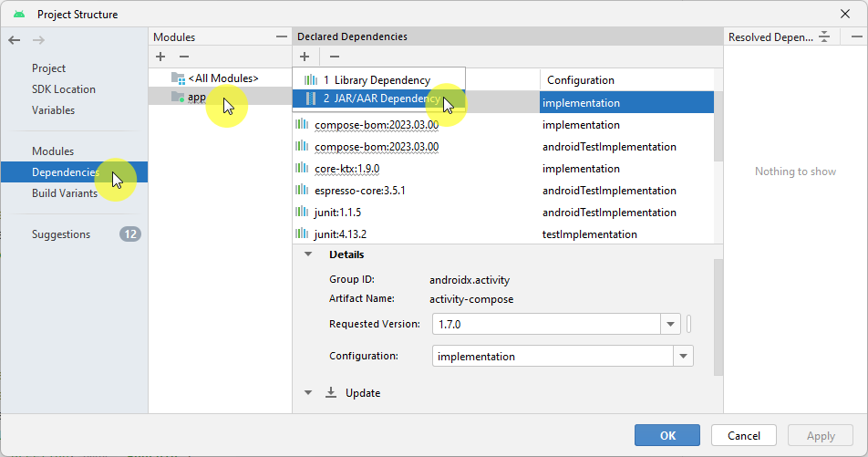
Task: Click the remove module minus icon
Action: click(183, 57)
